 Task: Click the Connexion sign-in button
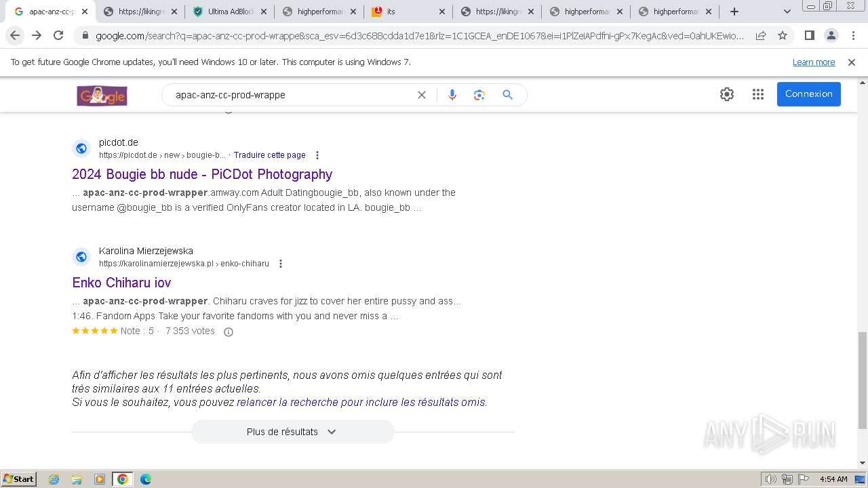(809, 94)
